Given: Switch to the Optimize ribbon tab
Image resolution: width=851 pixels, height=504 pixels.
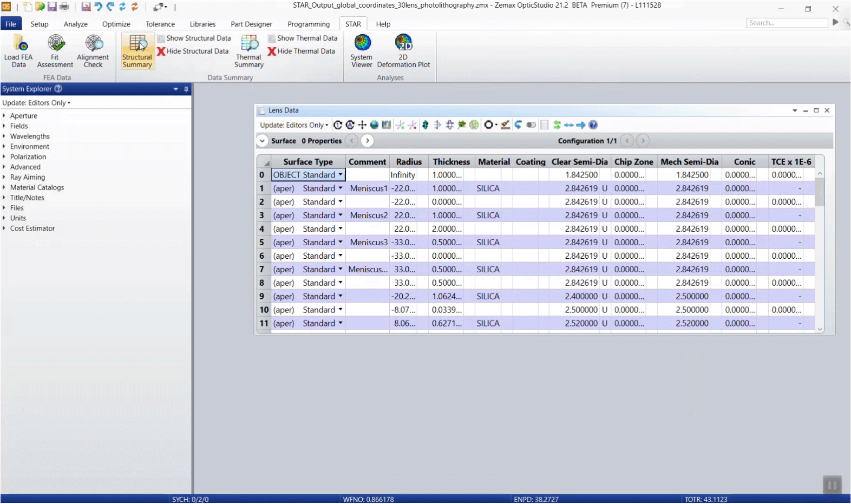Looking at the screenshot, I should 116,24.
